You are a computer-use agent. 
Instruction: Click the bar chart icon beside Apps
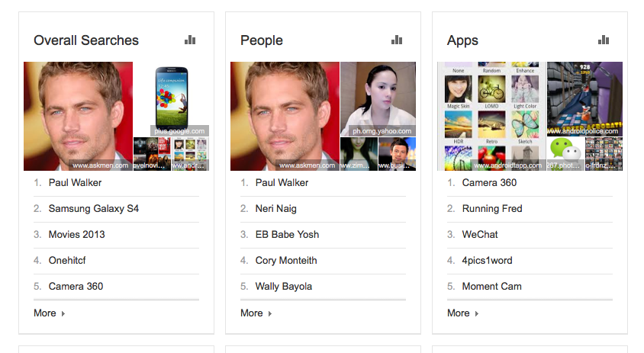[604, 40]
